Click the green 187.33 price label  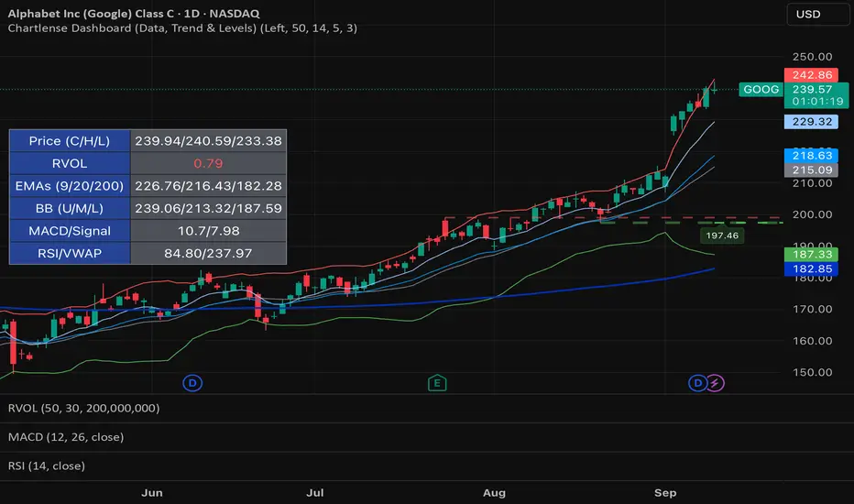click(811, 254)
